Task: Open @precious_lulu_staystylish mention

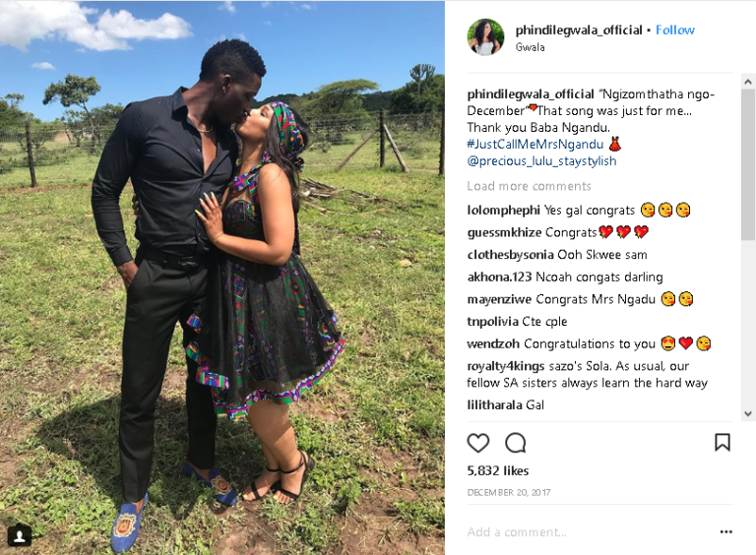Action: click(541, 161)
